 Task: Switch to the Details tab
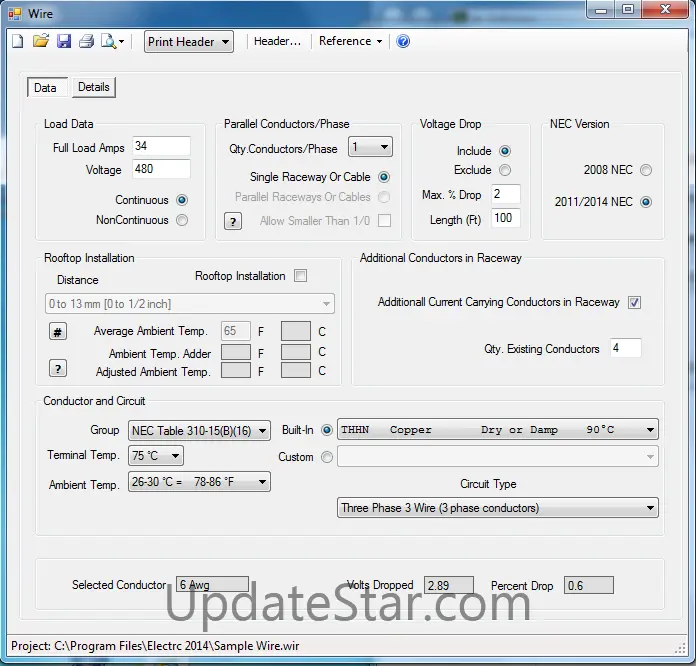tap(94, 87)
